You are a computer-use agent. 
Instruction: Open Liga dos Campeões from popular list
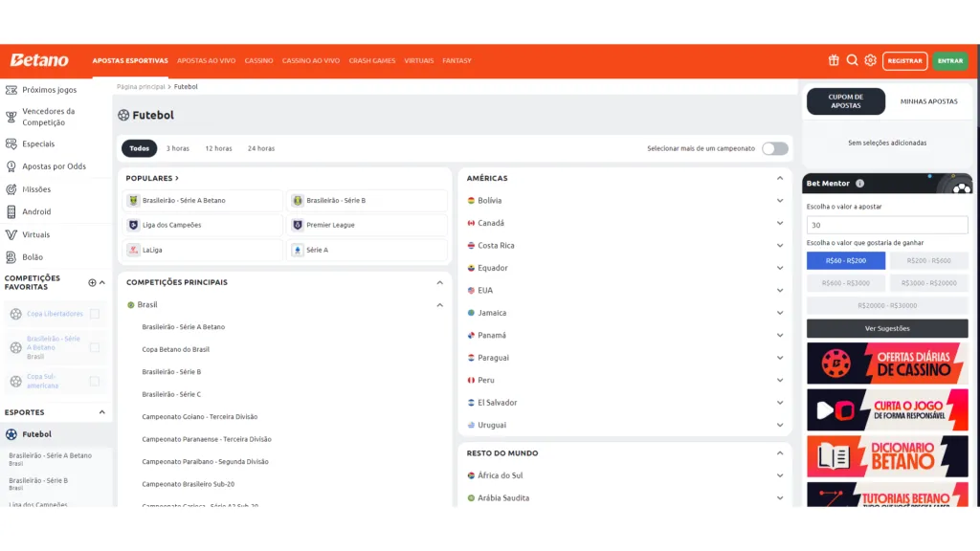205,225
